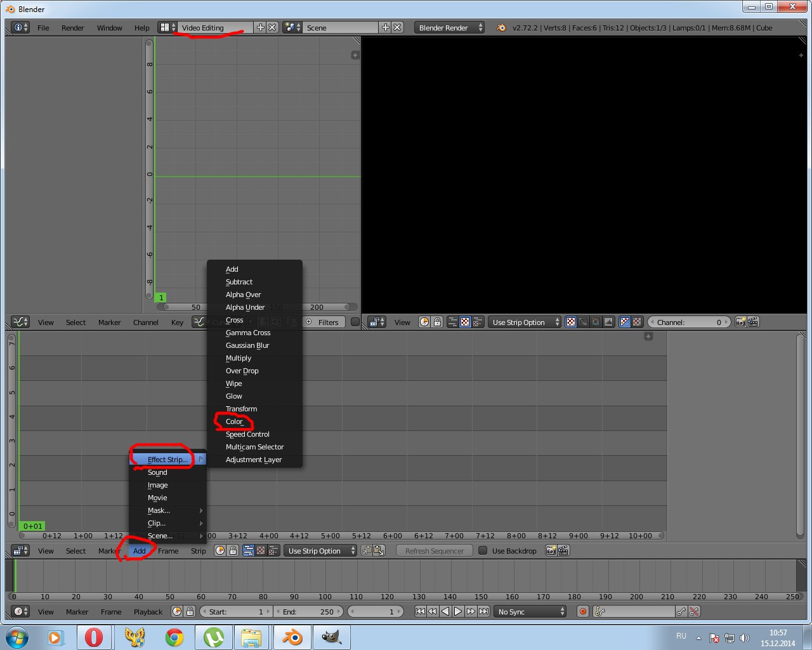812x650 pixels.
Task: Choose Speed Control effect strip
Action: (x=254, y=434)
